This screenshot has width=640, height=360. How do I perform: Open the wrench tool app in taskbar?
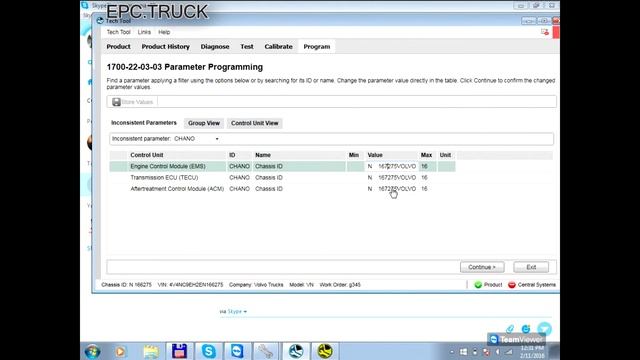[265, 351]
